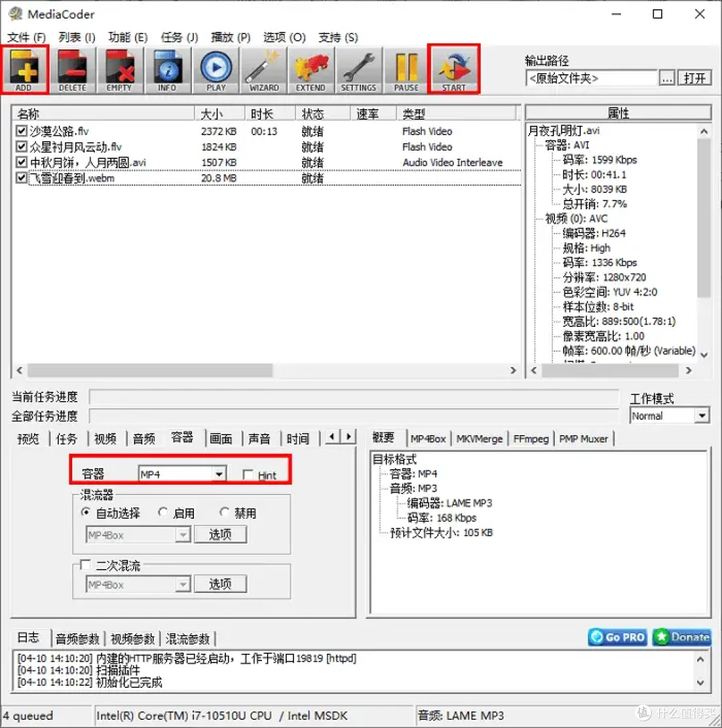
Task: Click the PLAY toolbar icon
Action: [x=216, y=70]
